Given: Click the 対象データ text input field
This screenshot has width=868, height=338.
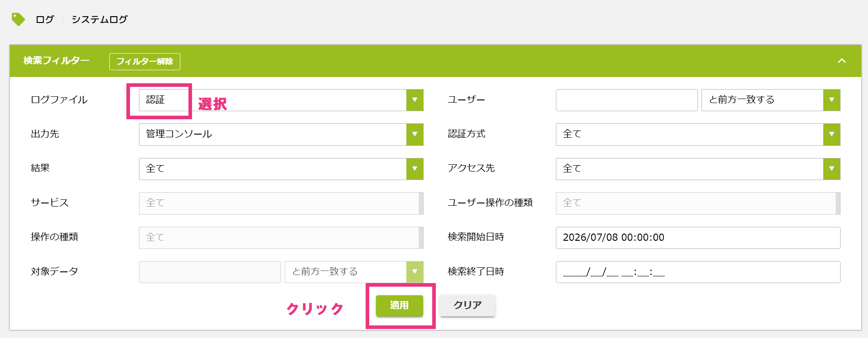Looking at the screenshot, I should pyautogui.click(x=210, y=272).
